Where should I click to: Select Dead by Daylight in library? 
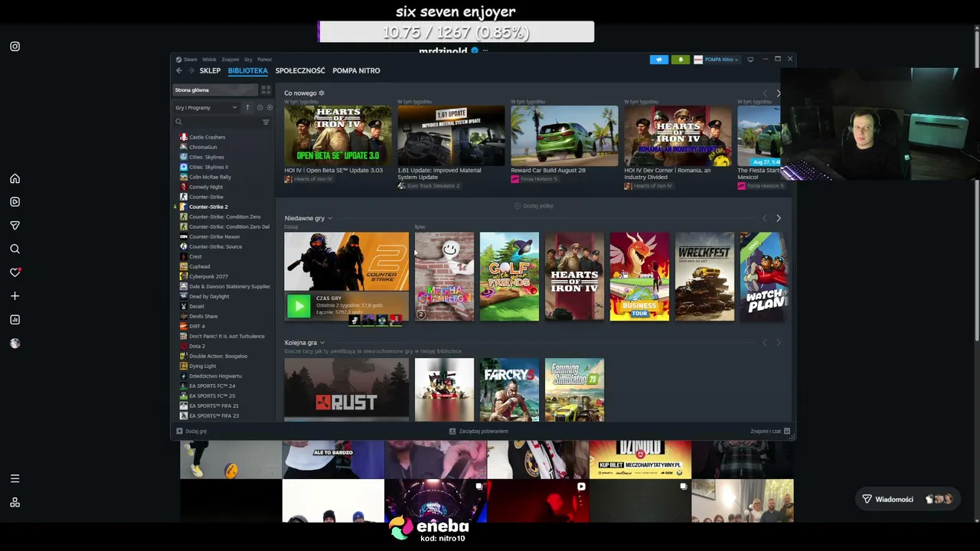[x=209, y=296]
